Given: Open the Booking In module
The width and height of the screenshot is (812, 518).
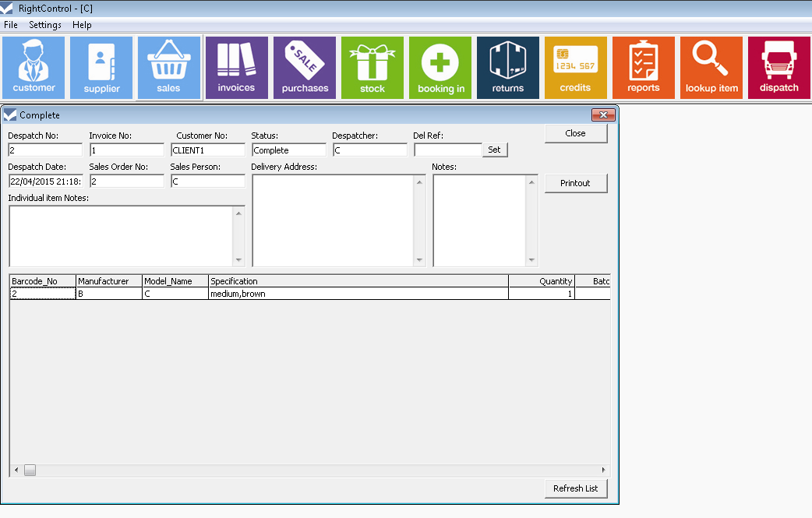Looking at the screenshot, I should click(x=440, y=68).
